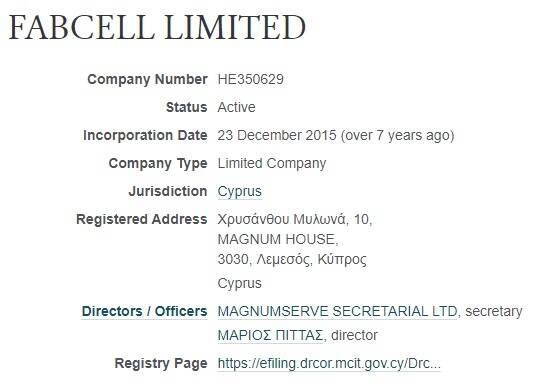
Task: Click the 3030, Λεμεσός, Κύπρος address line
Action: tap(292, 260)
